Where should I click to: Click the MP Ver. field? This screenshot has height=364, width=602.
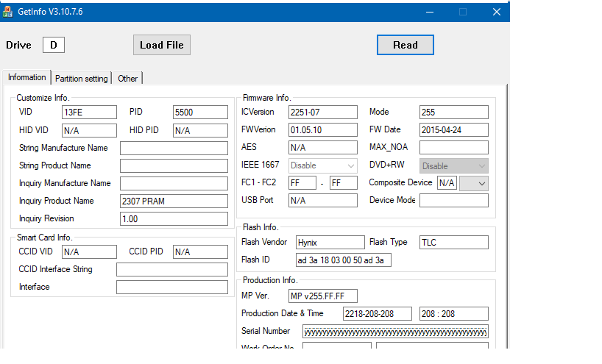point(322,296)
